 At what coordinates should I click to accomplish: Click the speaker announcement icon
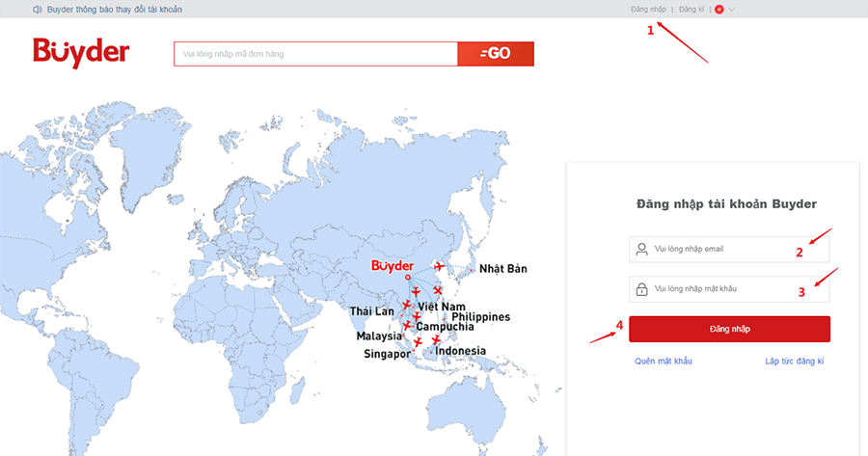click(x=37, y=10)
